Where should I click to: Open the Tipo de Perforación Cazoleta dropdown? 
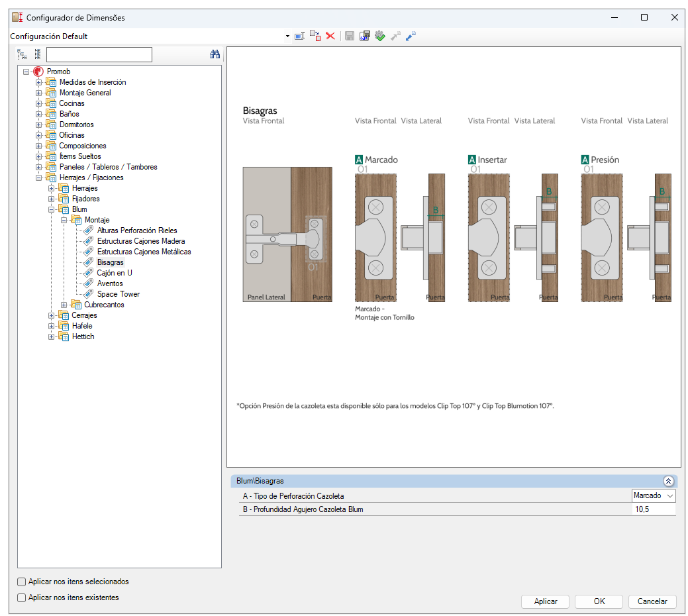pos(670,496)
